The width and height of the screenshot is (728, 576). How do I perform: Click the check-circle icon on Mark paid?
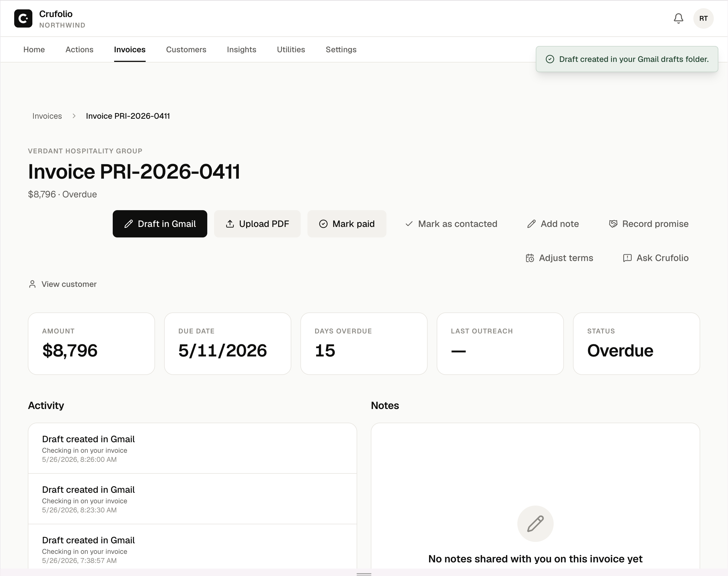(323, 224)
